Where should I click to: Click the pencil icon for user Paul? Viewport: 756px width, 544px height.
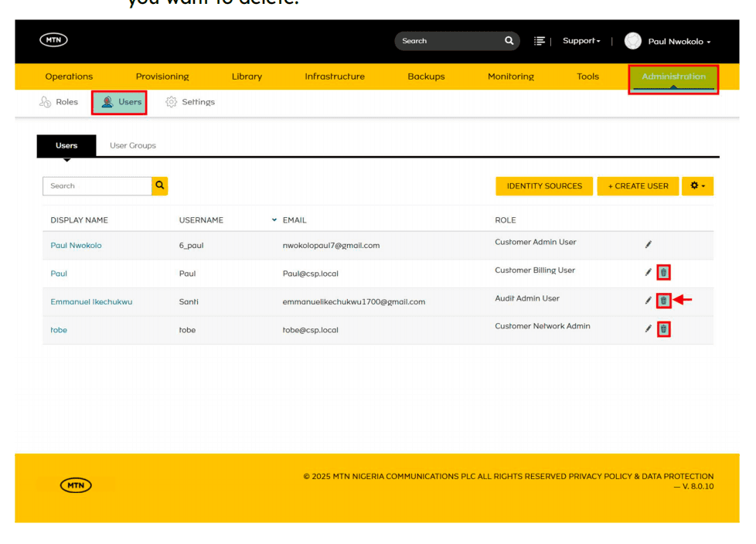click(649, 273)
